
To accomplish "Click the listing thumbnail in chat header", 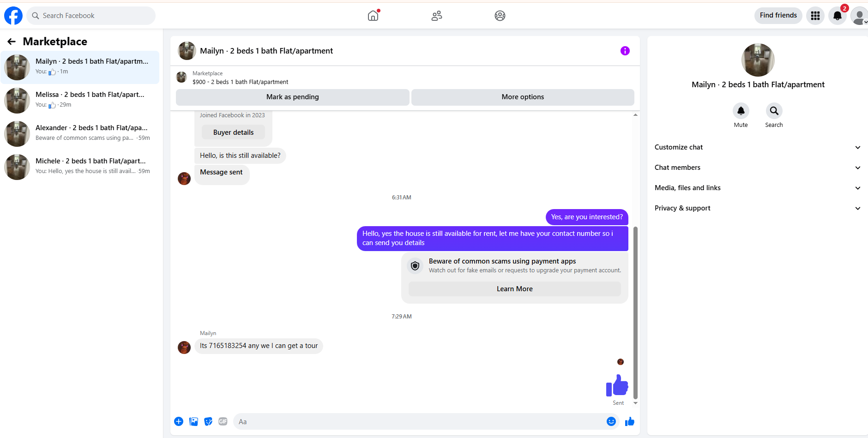I will 187,51.
